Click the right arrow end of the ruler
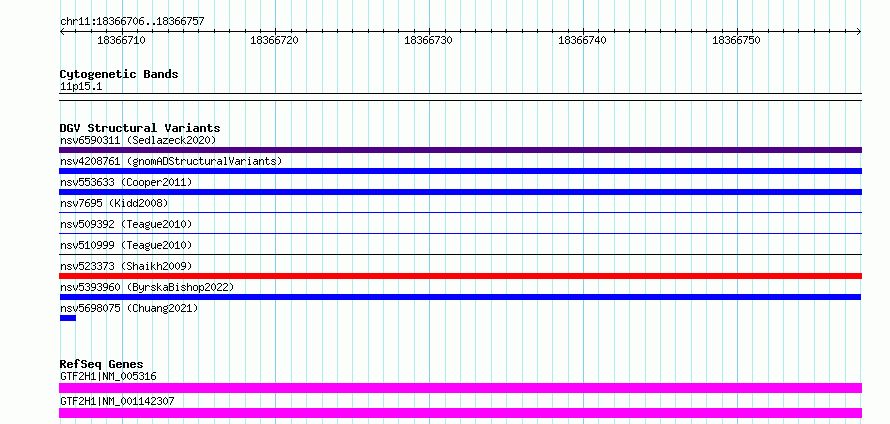 (859, 32)
